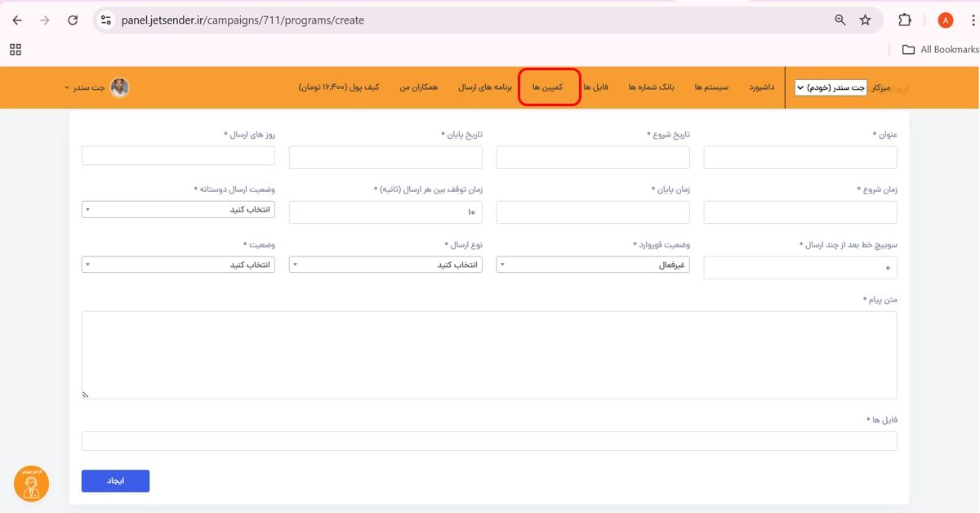Open site information icon in address bar
Screen dimensions: 980x513
[x=105, y=20]
